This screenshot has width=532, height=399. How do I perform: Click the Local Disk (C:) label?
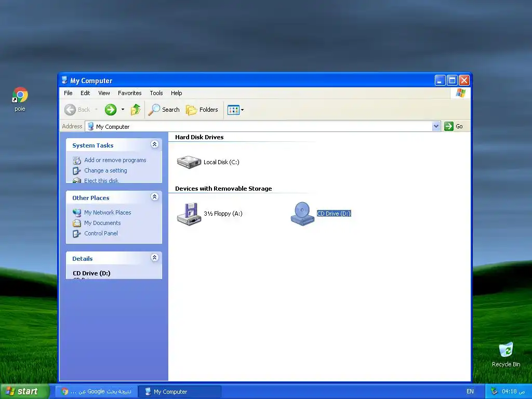click(x=221, y=162)
